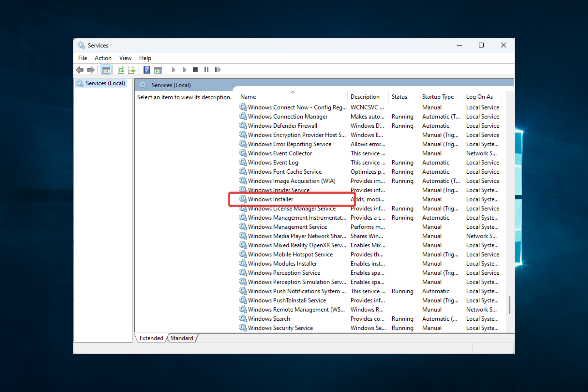Click the Export List toolbar icon

tap(132, 70)
